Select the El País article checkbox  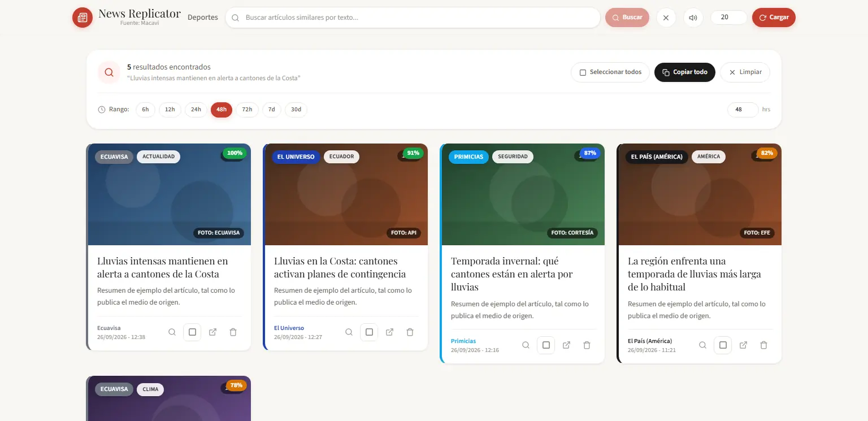[723, 345]
